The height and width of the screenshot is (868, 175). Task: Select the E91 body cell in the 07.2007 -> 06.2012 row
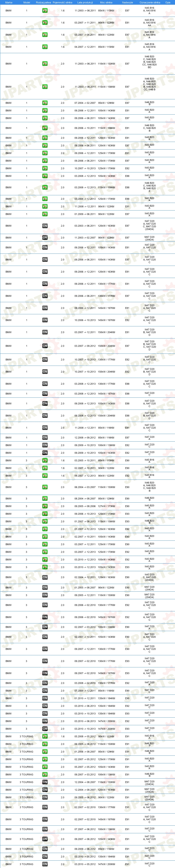(127, 829)
